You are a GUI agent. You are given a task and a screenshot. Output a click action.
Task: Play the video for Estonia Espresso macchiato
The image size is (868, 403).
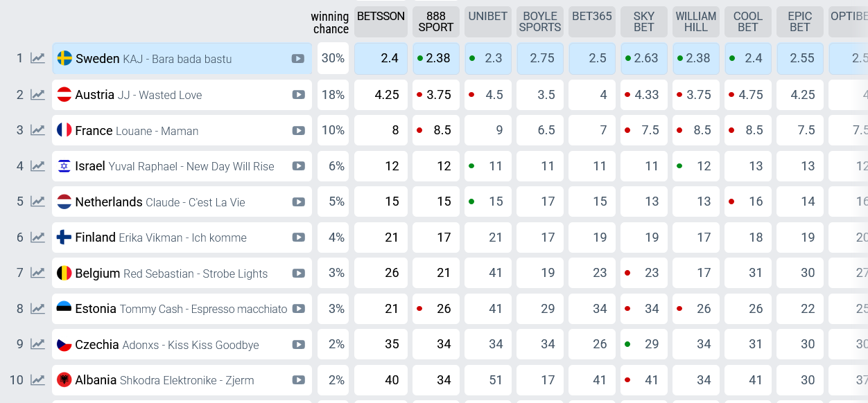[298, 309]
